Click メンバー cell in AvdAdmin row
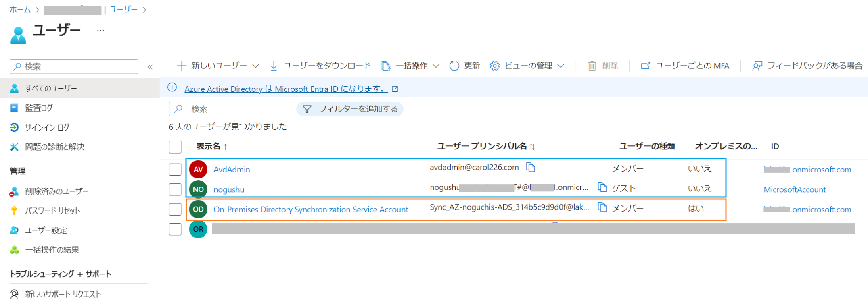 (628, 168)
